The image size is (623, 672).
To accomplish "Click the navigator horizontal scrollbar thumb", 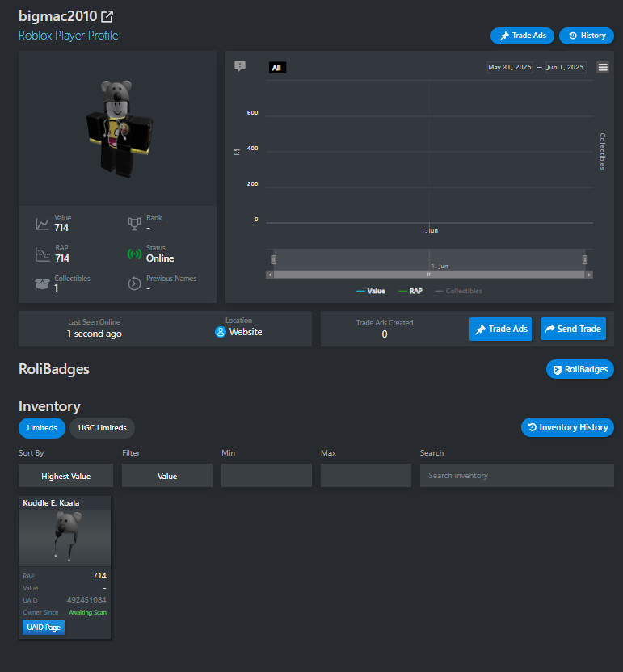I will click(429, 275).
